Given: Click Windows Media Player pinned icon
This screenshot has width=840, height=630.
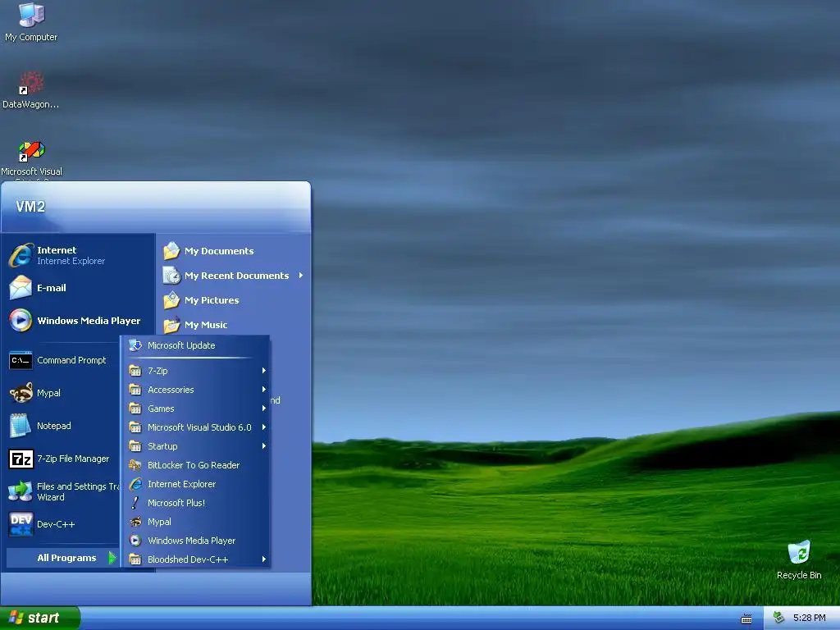Looking at the screenshot, I should click(21, 321).
